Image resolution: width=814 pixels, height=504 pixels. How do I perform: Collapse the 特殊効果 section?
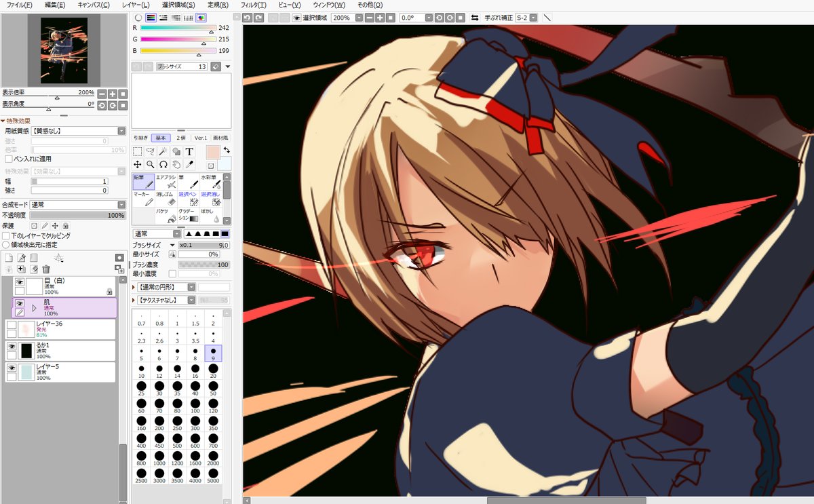click(3, 121)
